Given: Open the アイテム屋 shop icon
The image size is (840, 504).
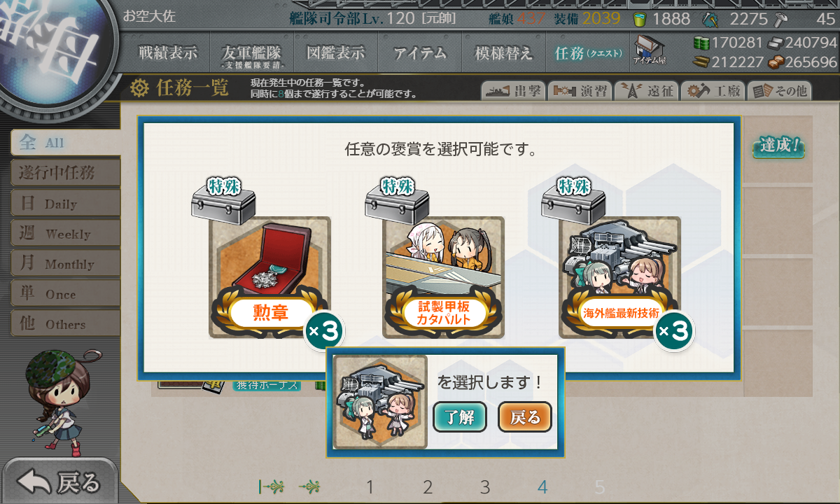Looking at the screenshot, I should click(x=650, y=50).
